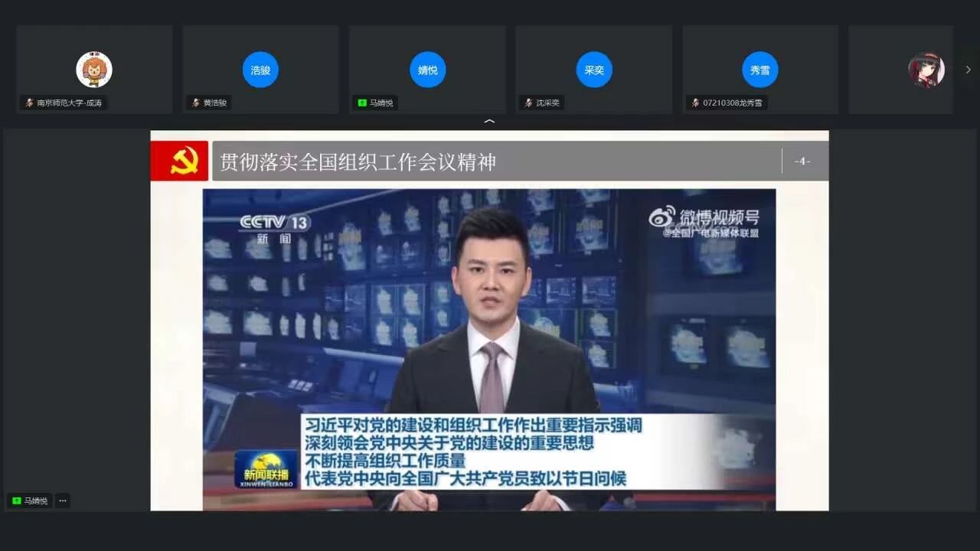Select the blue 采奕 avatar circle
This screenshot has width=980, height=551.
(x=593, y=70)
